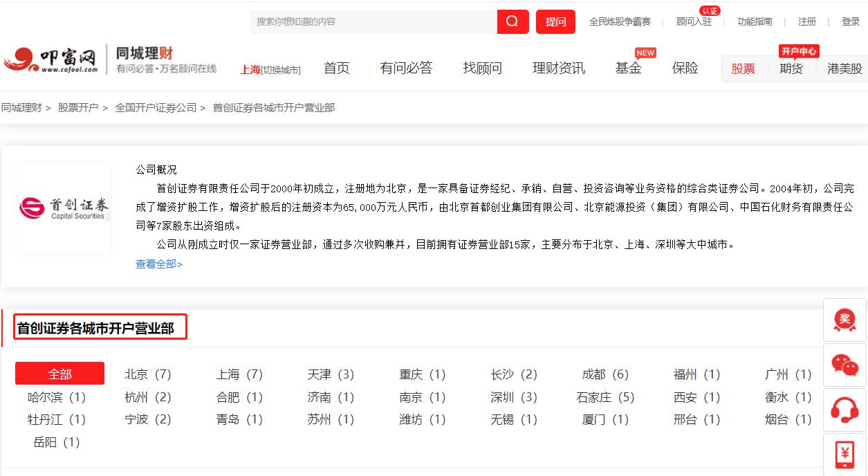Click the 注册 register link

(806, 21)
